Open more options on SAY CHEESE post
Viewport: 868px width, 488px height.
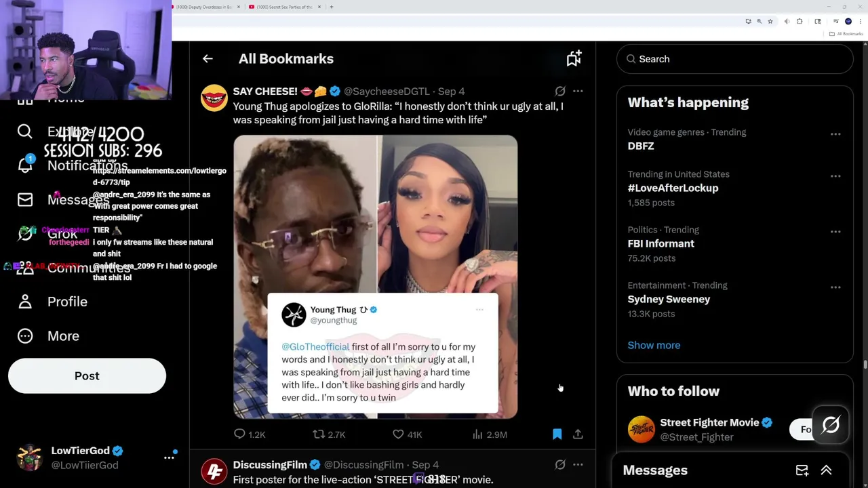[578, 91]
